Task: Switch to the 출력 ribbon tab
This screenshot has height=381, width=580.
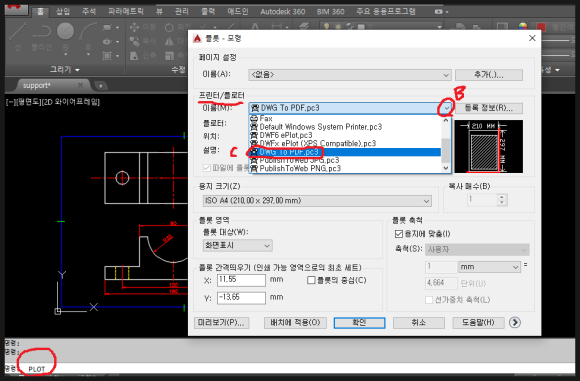Action: pyautogui.click(x=208, y=11)
